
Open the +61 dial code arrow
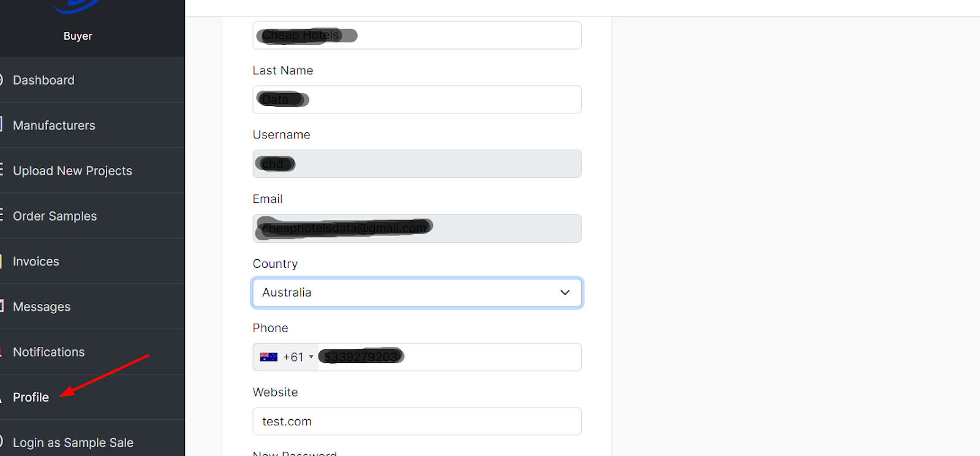311,357
